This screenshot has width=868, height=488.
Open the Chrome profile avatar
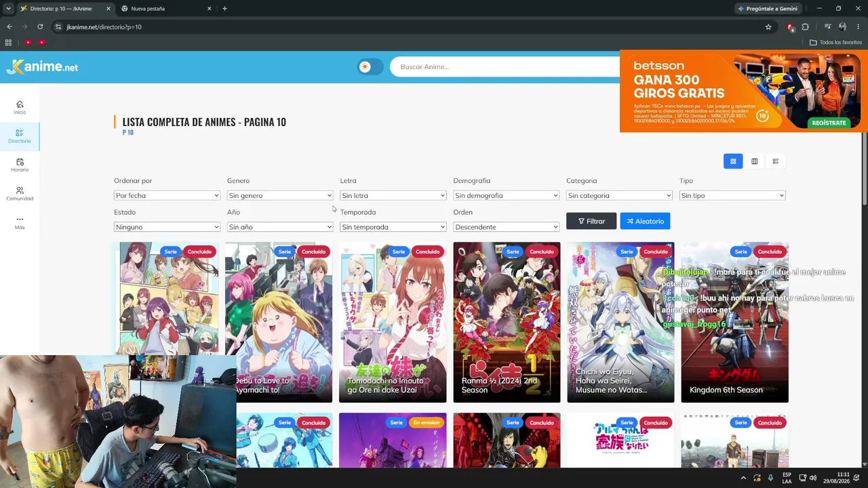pos(842,27)
